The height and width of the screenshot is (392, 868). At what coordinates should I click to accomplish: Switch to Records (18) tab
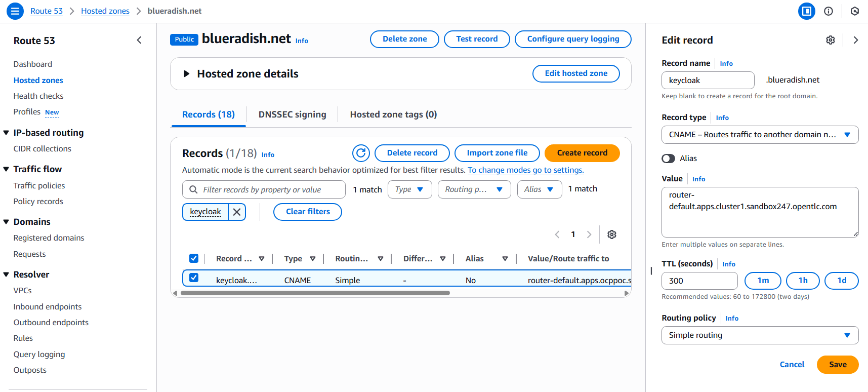point(209,114)
